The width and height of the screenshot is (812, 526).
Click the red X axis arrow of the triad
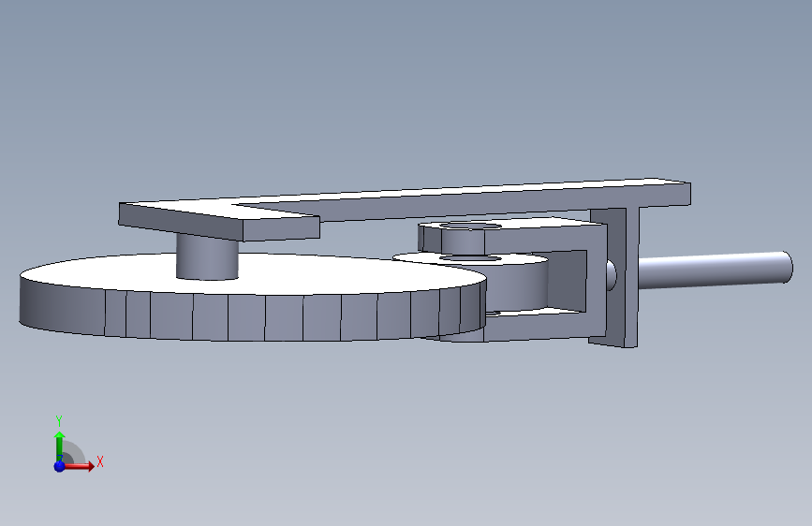(x=81, y=466)
